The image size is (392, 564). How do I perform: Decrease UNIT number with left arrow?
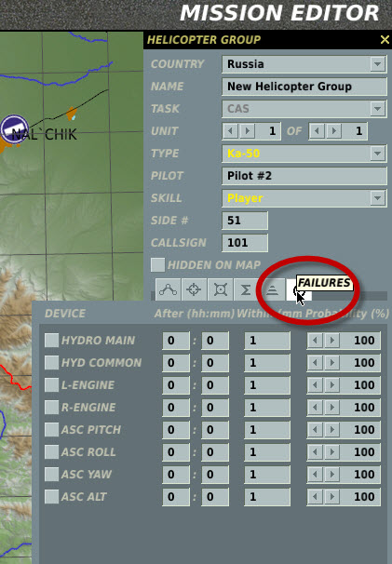click(230, 131)
